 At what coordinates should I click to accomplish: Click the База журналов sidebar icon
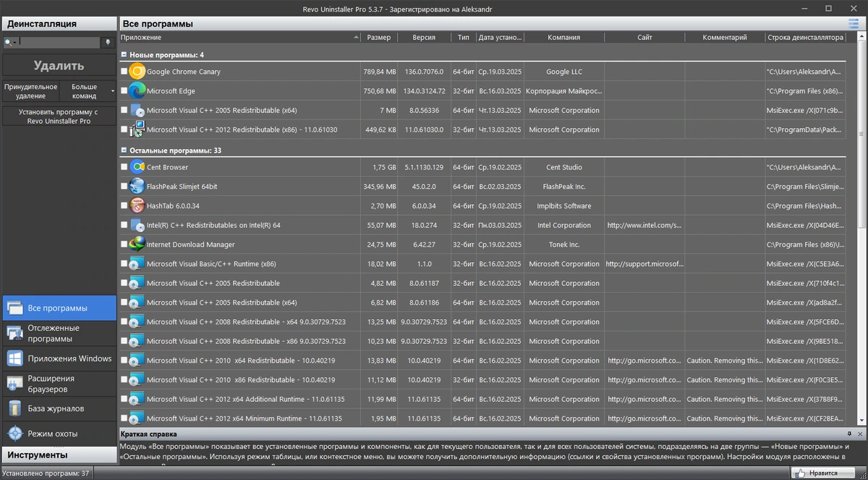pyautogui.click(x=15, y=408)
